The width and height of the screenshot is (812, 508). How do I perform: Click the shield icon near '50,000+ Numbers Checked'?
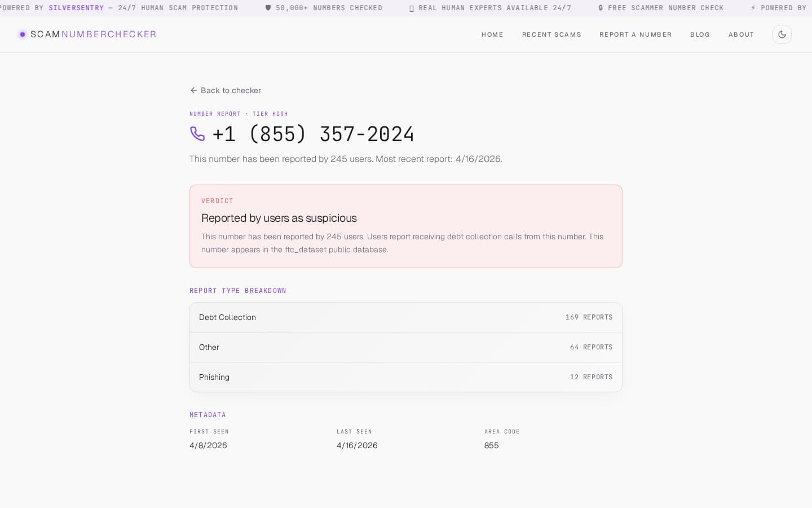pos(267,8)
